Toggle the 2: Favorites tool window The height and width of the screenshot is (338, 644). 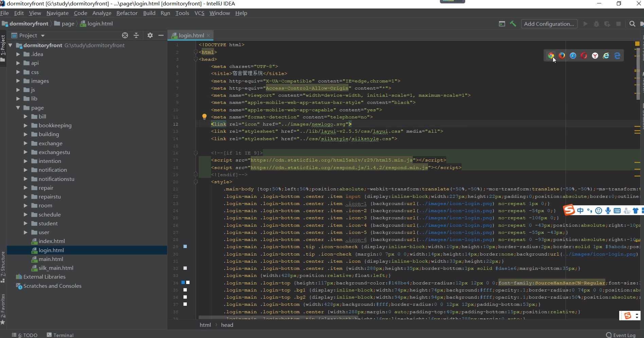pos(3,309)
